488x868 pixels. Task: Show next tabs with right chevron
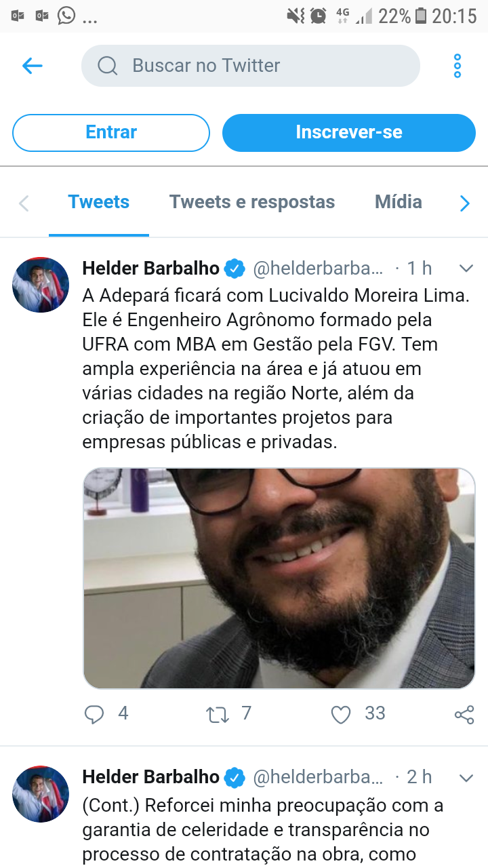point(465,203)
